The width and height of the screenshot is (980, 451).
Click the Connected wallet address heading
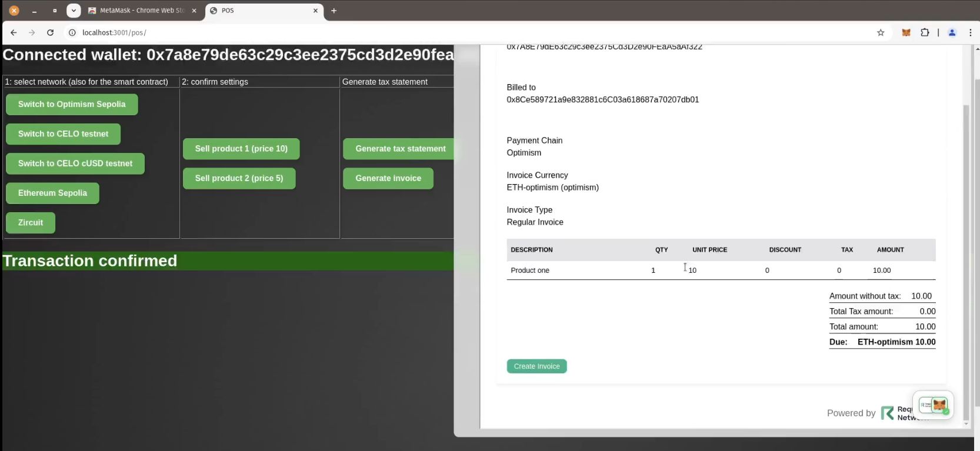228,55
